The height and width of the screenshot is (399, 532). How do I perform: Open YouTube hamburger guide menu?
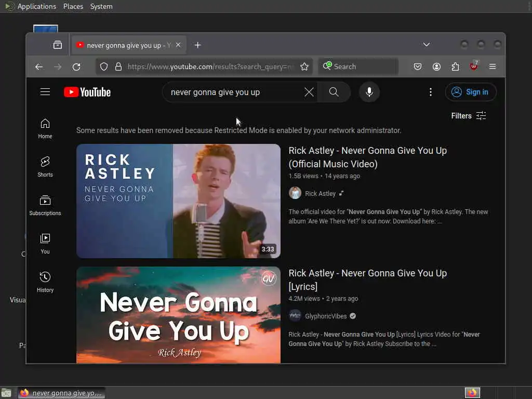coord(45,92)
